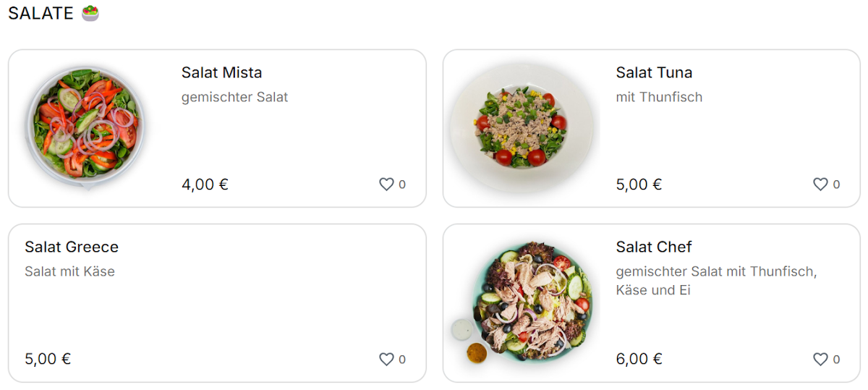This screenshot has height=390, width=868.
Task: Click the SALATE section heading
Action: (41, 13)
